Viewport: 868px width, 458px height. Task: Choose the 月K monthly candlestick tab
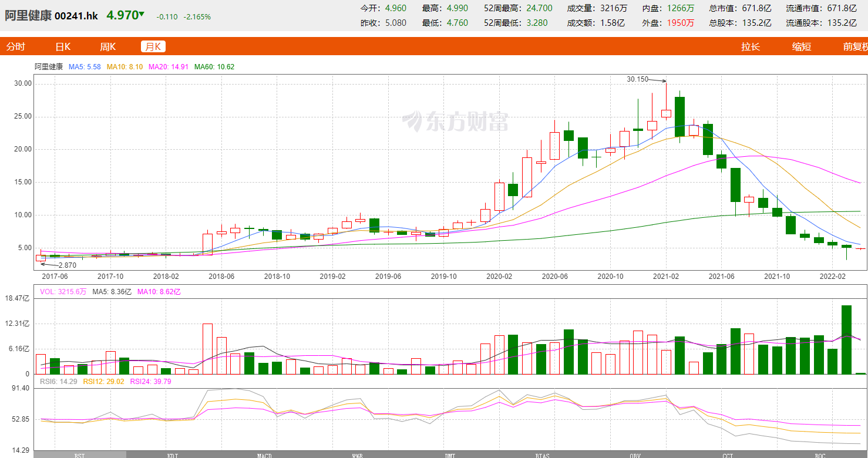click(153, 47)
